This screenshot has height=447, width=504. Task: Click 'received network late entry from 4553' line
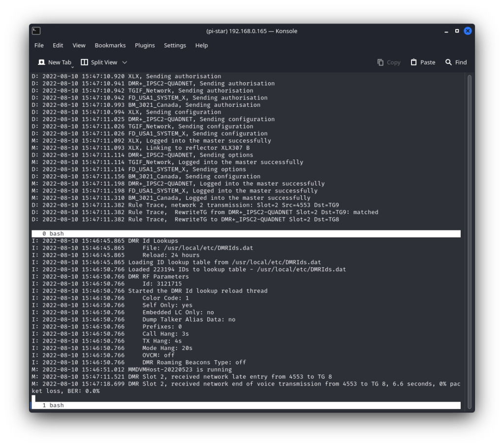pyautogui.click(x=182, y=377)
